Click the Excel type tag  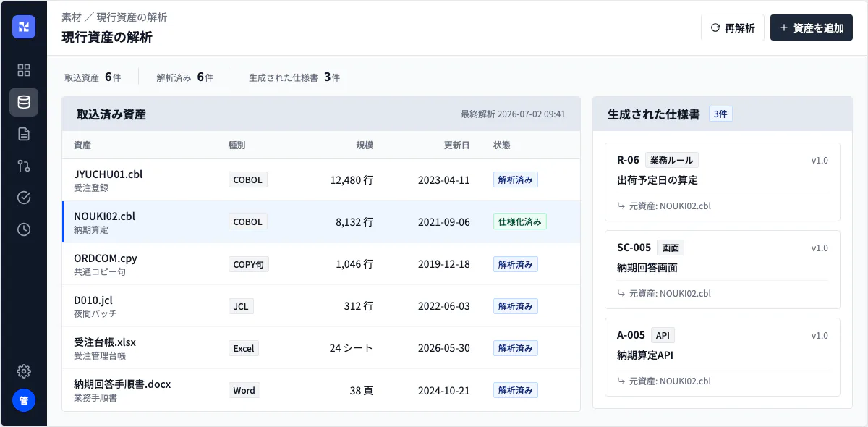tap(244, 348)
